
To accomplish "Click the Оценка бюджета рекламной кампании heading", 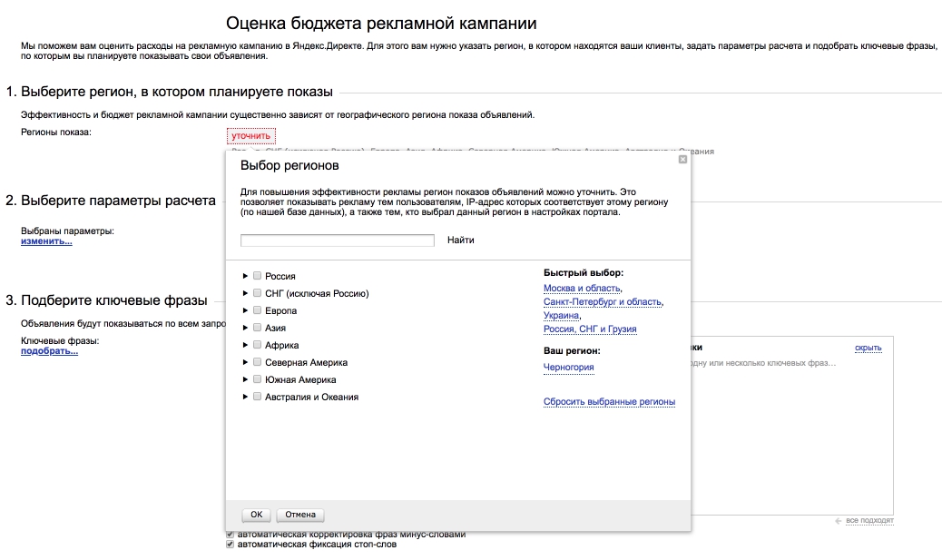I will click(x=381, y=24).
